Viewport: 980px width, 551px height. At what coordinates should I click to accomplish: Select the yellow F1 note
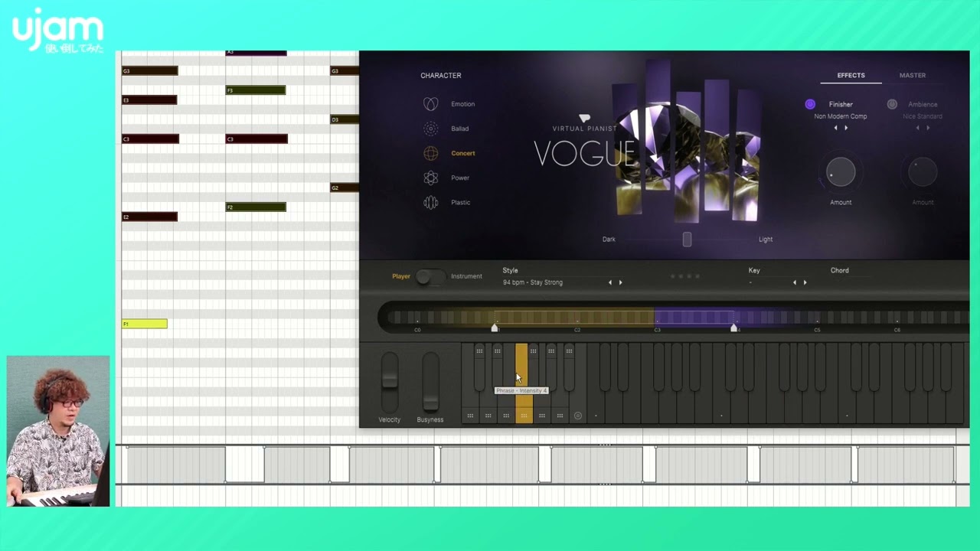point(144,324)
